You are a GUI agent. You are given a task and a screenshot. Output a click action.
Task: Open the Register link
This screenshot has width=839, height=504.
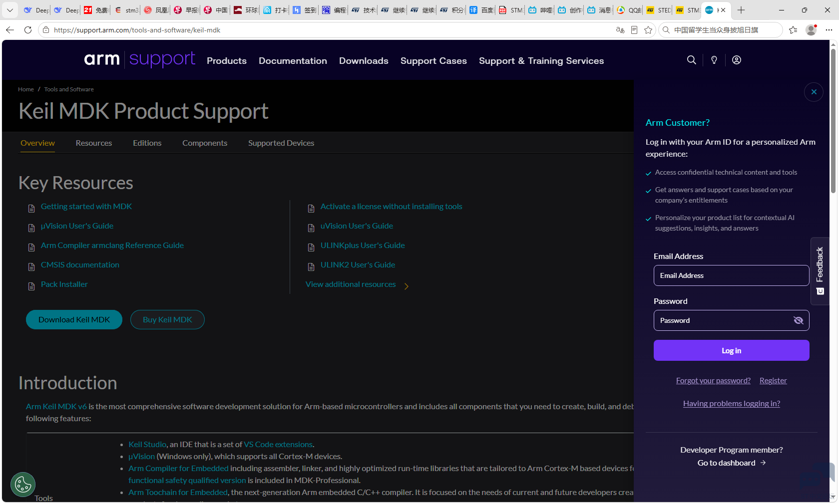773,381
